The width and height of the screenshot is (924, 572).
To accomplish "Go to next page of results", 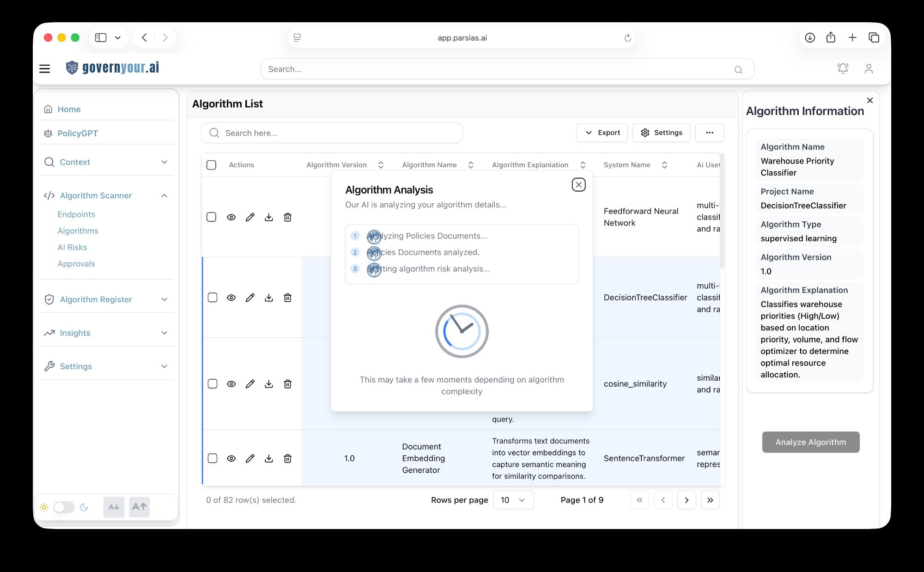I will [x=687, y=500].
